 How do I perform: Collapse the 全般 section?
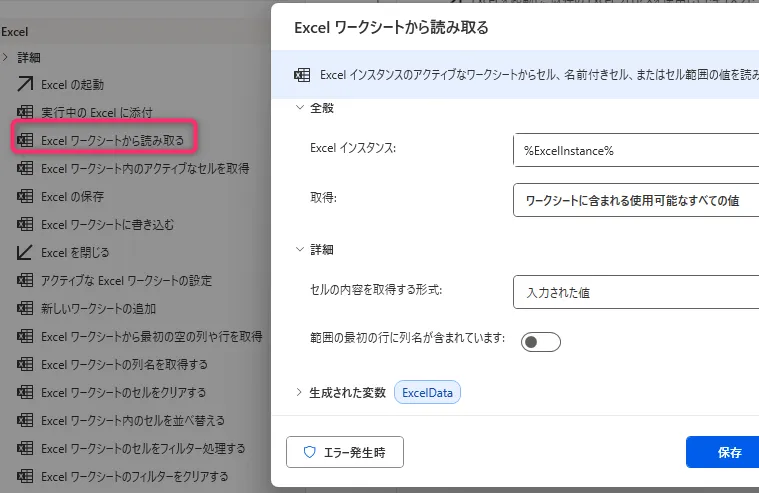[x=299, y=107]
